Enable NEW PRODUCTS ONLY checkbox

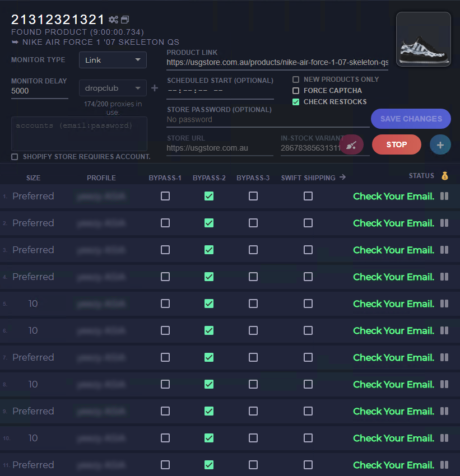296,80
